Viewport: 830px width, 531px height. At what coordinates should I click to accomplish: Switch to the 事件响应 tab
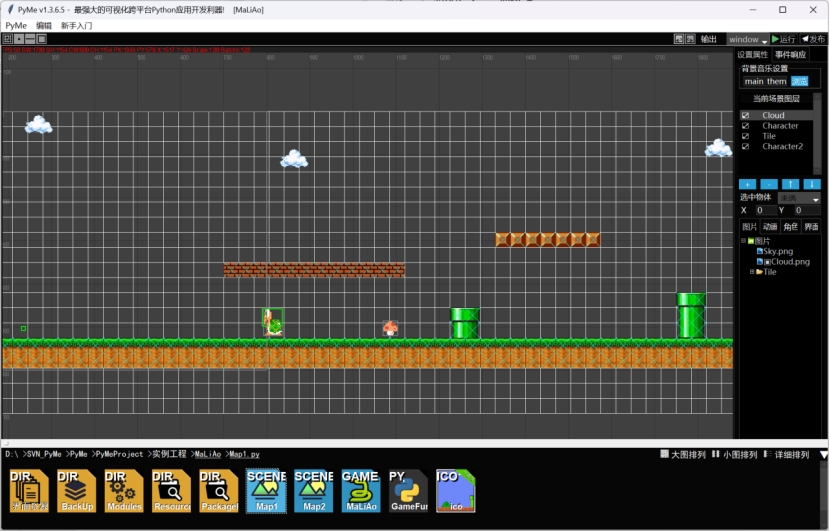(x=790, y=55)
